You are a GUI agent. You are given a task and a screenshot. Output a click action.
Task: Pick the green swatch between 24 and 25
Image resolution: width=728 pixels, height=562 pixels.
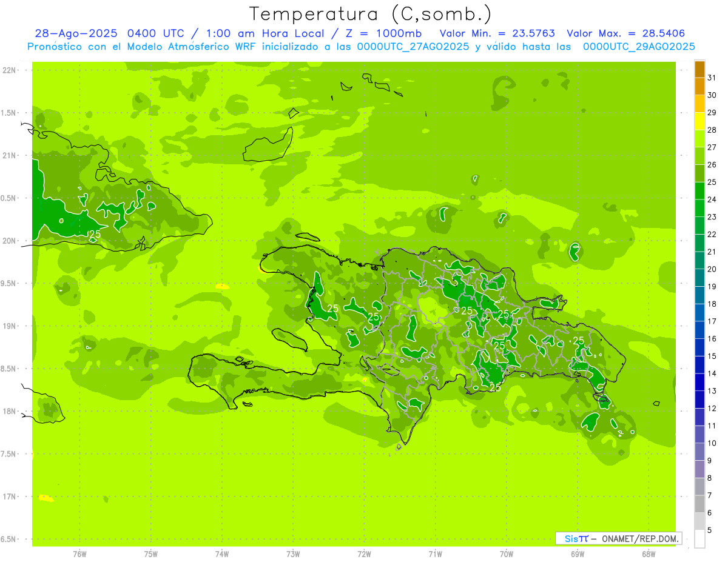click(x=699, y=191)
